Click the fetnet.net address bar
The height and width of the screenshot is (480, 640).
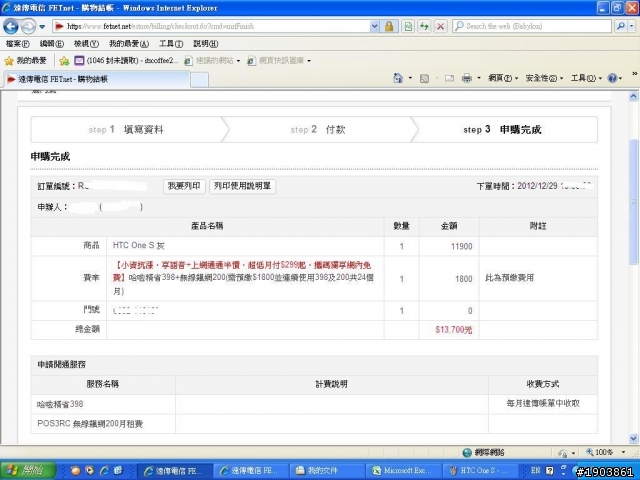211,27
